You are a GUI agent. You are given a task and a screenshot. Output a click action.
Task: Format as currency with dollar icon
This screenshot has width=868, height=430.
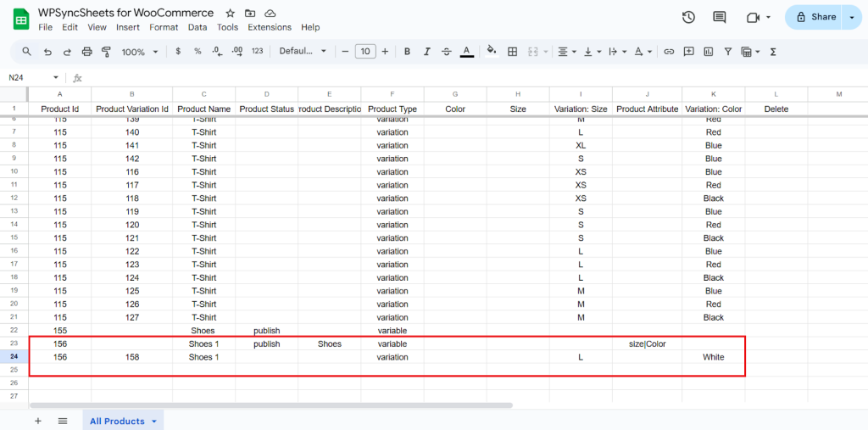click(178, 51)
